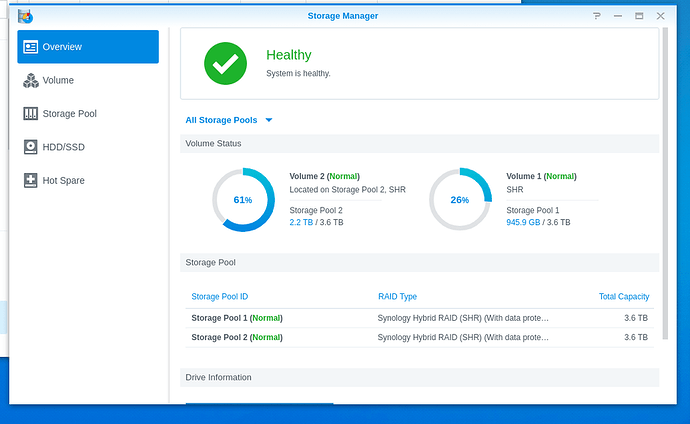Click the arrow next to All Storage Pools
Screen dimensions: 690x424
[269, 120]
